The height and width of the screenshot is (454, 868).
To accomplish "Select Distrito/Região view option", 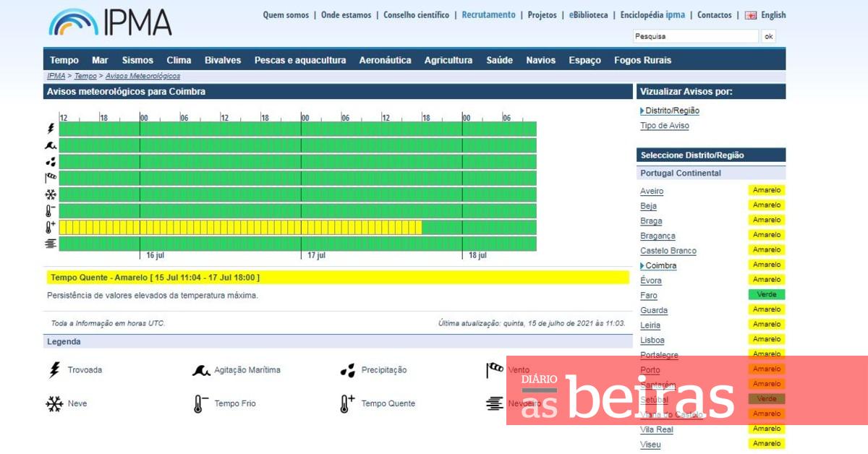I will (672, 111).
